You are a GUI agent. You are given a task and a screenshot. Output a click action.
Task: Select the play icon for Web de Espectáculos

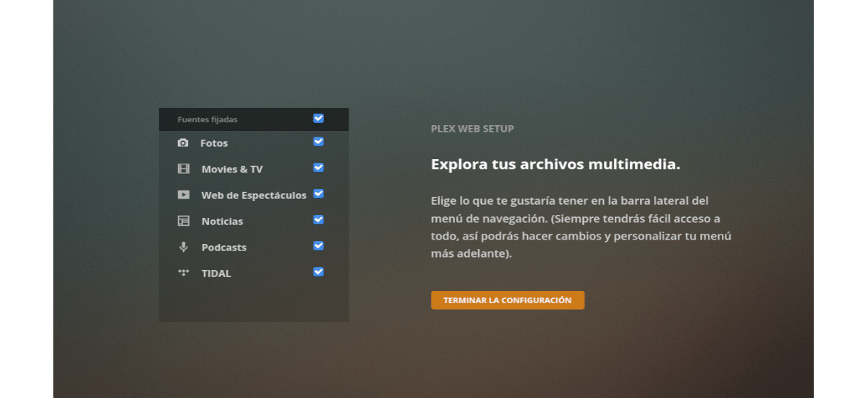point(183,195)
